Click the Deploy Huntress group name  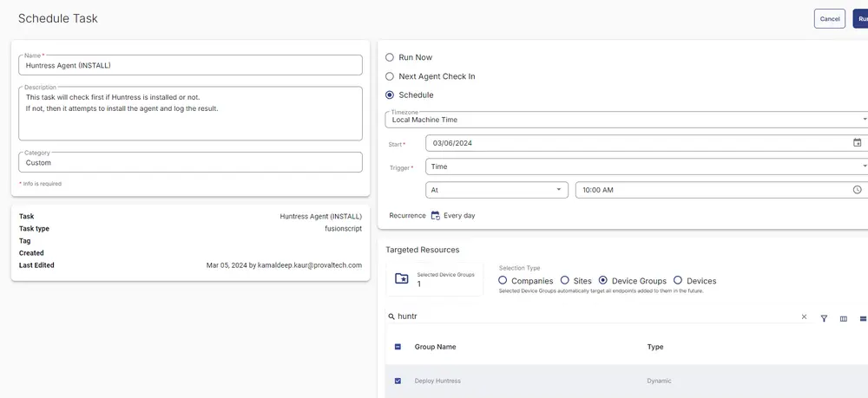(437, 381)
